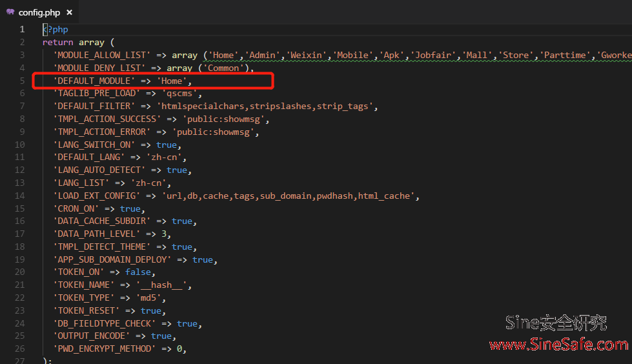Viewport: 632px width, 364px height.
Task: Click 'Weixin' in the module allow list
Action: (x=307, y=56)
